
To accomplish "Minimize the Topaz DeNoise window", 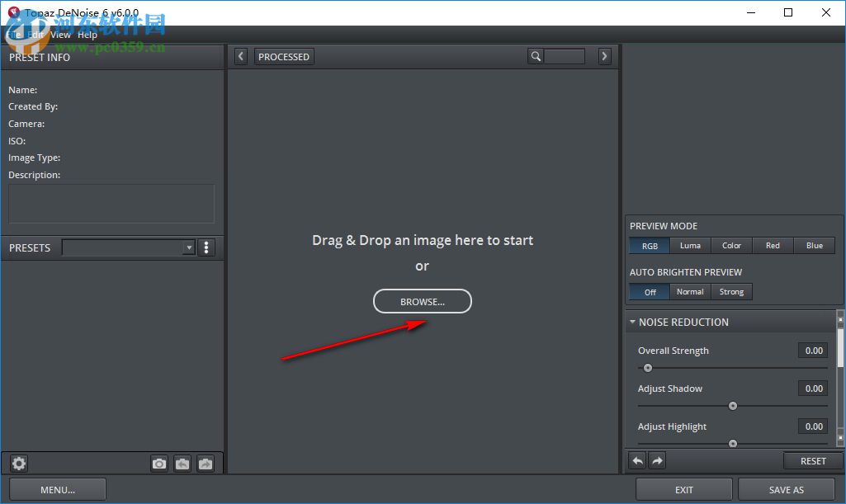I will [750, 12].
